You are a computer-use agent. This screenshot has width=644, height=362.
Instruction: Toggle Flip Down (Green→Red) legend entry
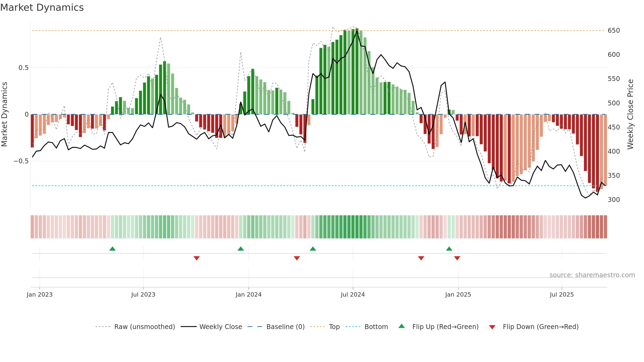coord(534,327)
